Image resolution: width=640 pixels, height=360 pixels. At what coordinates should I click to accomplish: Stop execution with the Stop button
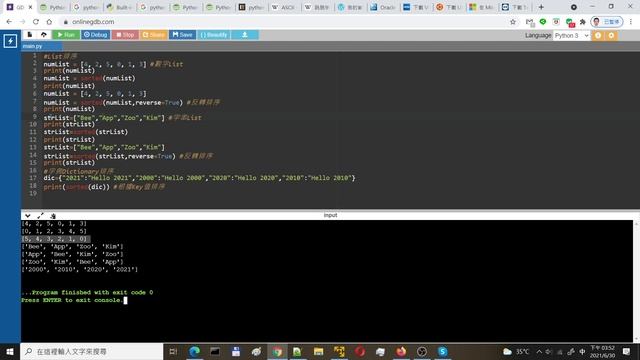point(125,35)
